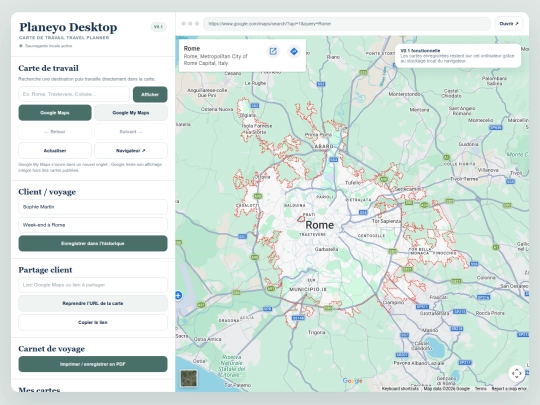Click the Carnet de voyage heading

[x=51, y=349]
